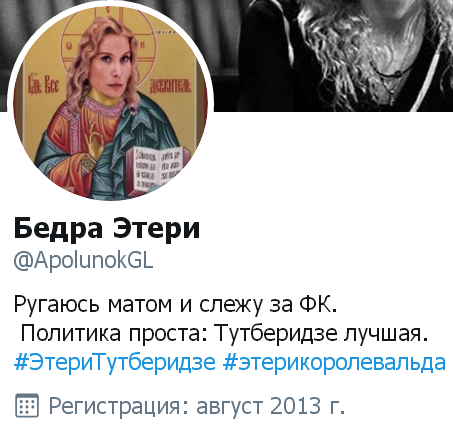Screen dimensions: 453x432
Task: Follow the #этерикоролевальда hashtag link
Action: [x=334, y=362]
